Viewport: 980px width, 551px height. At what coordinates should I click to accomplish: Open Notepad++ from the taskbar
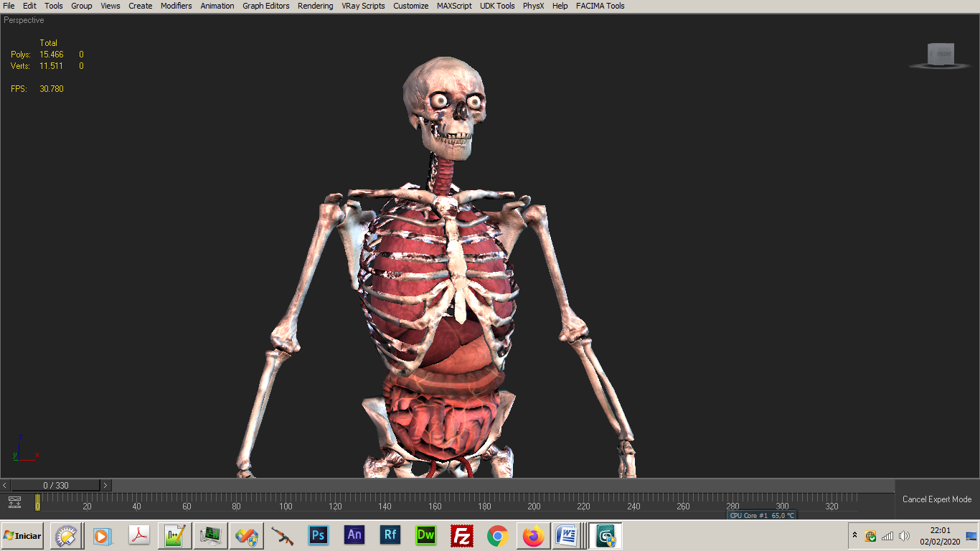click(x=174, y=535)
